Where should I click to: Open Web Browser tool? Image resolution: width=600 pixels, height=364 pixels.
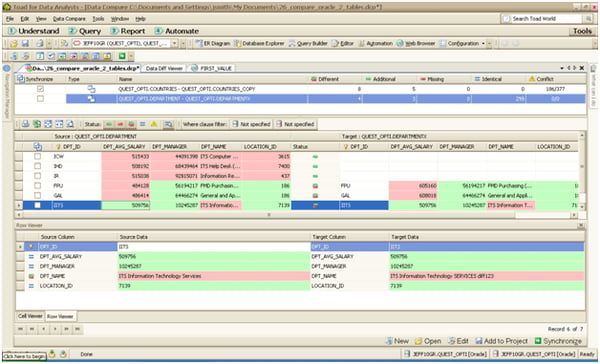[416, 44]
